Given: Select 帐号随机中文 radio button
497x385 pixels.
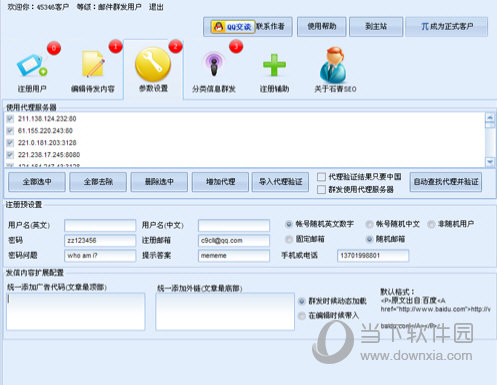Looking at the screenshot, I should (x=369, y=224).
